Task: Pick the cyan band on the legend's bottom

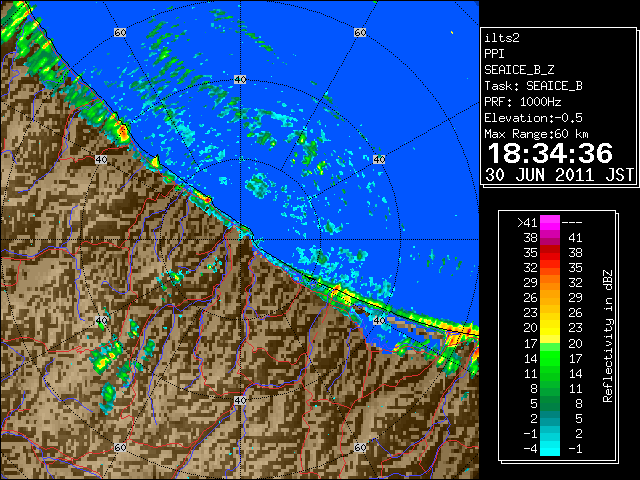Action: (549, 449)
